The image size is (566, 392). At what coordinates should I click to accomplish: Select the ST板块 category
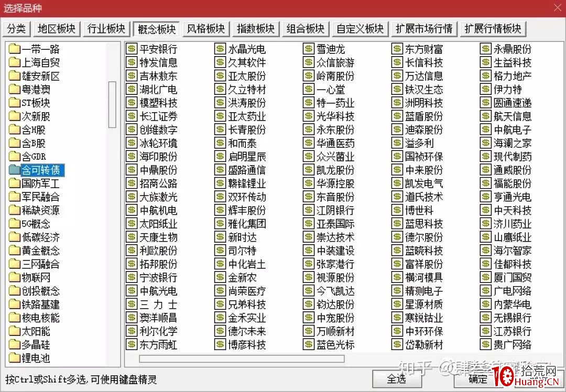(x=36, y=103)
